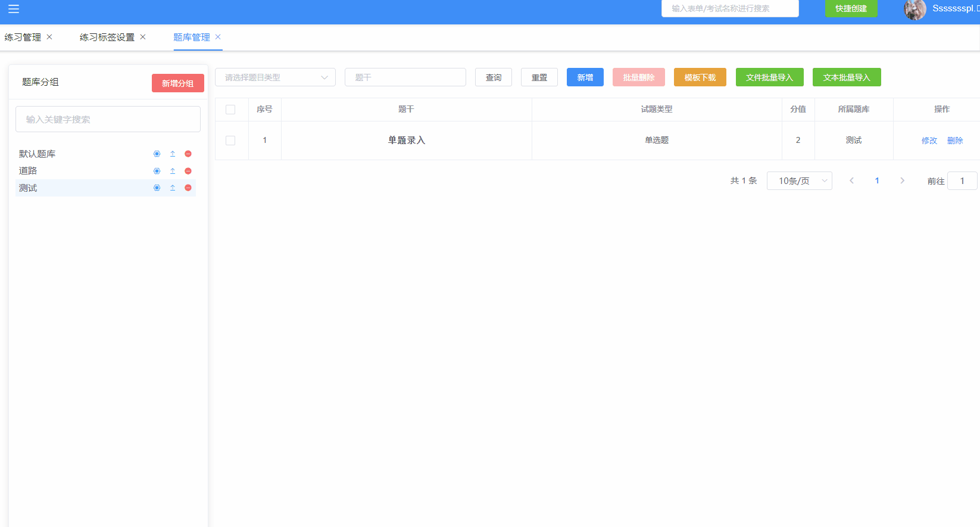
Task: Go to next page arrow
Action: pyautogui.click(x=902, y=180)
